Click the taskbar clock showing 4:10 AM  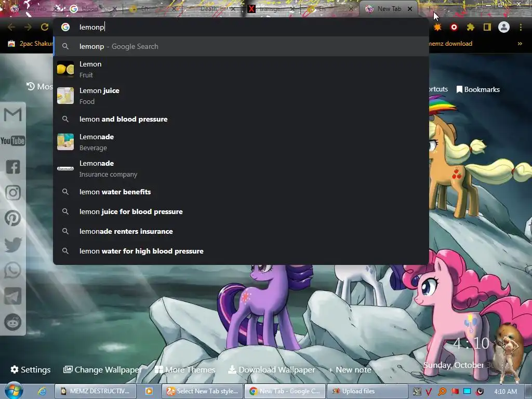506,392
